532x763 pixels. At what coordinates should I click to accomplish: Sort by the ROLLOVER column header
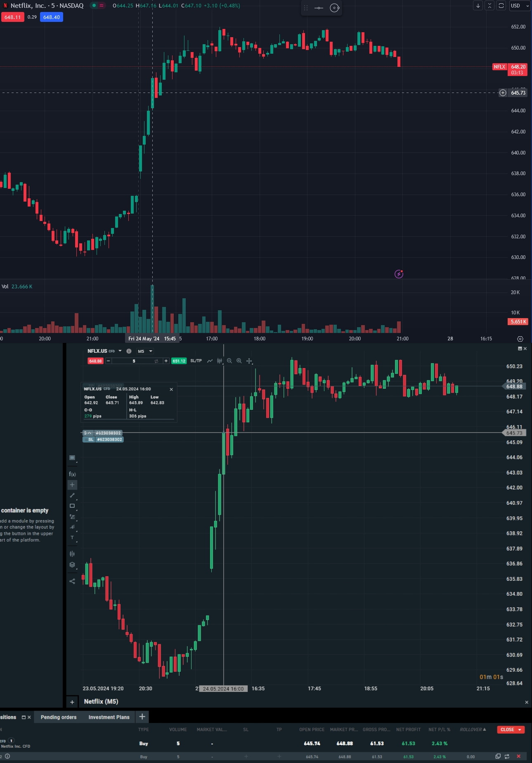coord(473,730)
